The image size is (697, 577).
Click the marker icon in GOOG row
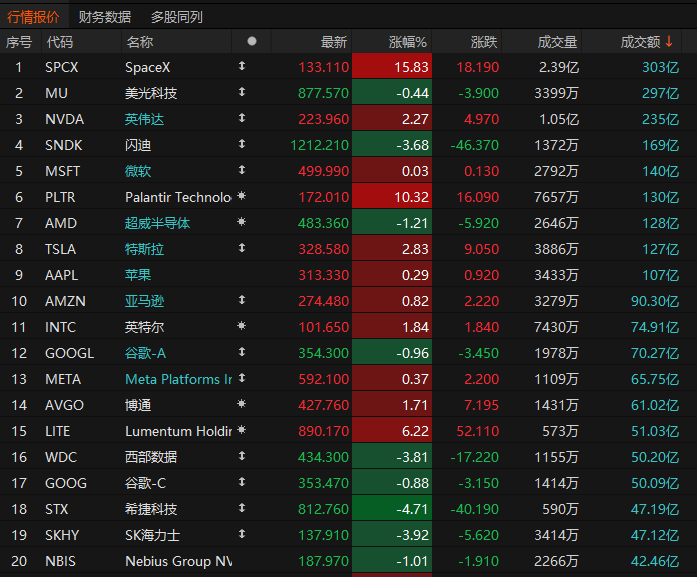click(242, 482)
